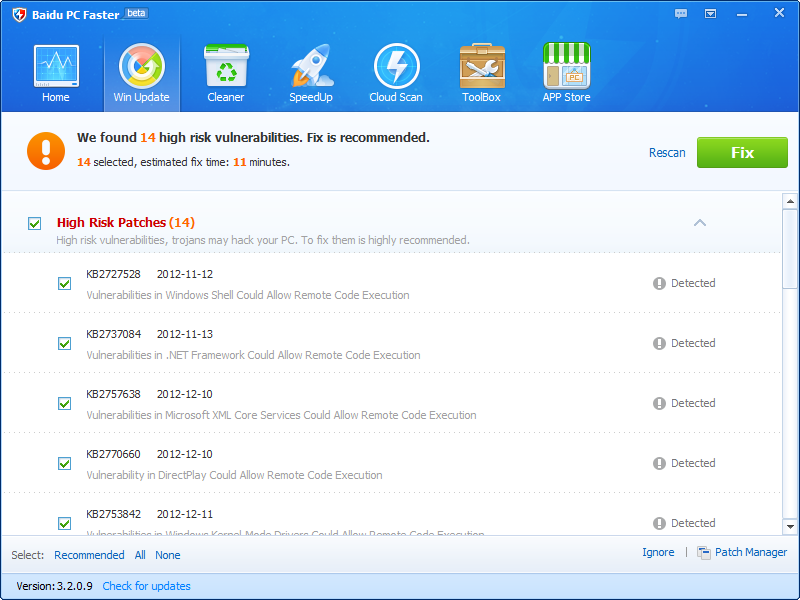The width and height of the screenshot is (800, 600).
Task: Start a Cloud Scan
Action: (x=396, y=72)
